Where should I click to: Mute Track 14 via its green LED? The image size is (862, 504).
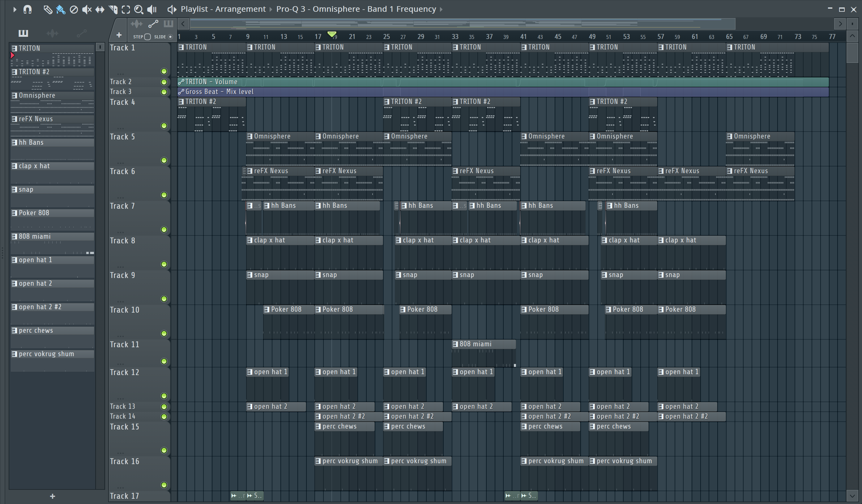click(x=164, y=417)
